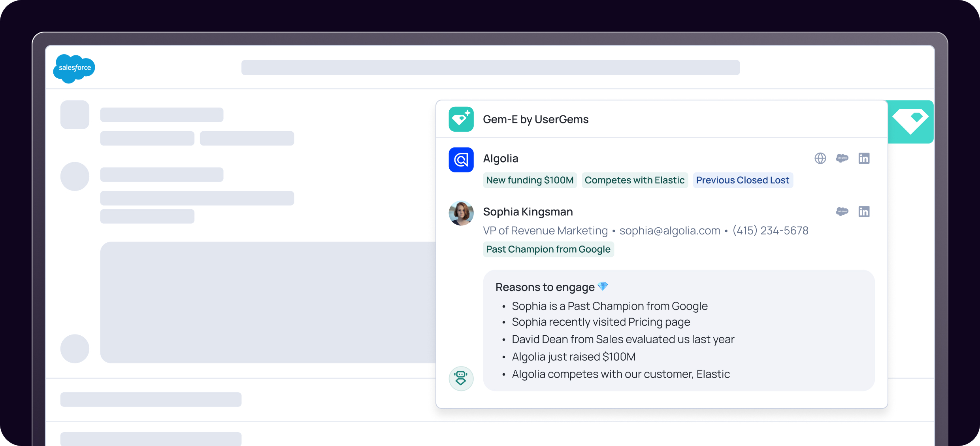Click the New funding $100M tag
The width and height of the screenshot is (980, 446).
point(530,180)
